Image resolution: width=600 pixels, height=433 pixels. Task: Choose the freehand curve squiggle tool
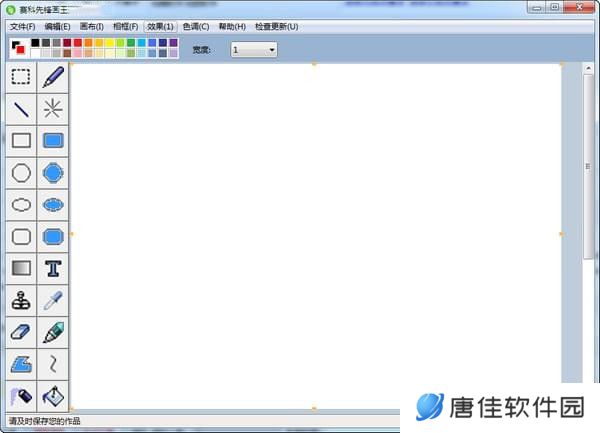[x=53, y=365]
